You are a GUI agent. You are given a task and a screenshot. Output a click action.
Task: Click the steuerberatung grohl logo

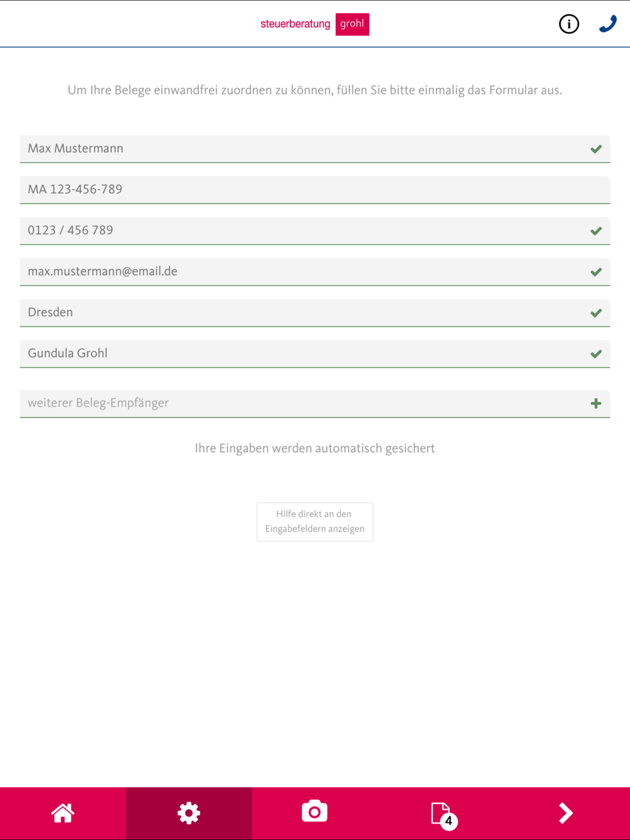pyautogui.click(x=314, y=24)
